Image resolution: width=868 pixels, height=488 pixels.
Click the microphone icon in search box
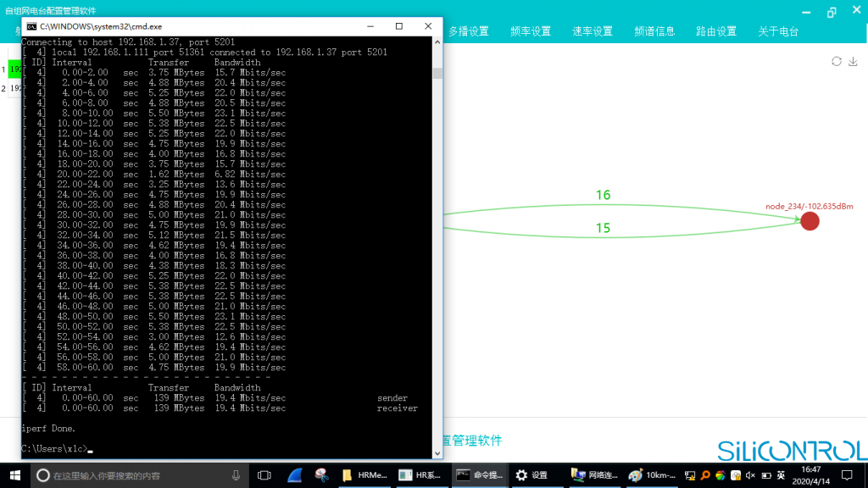[x=236, y=475]
